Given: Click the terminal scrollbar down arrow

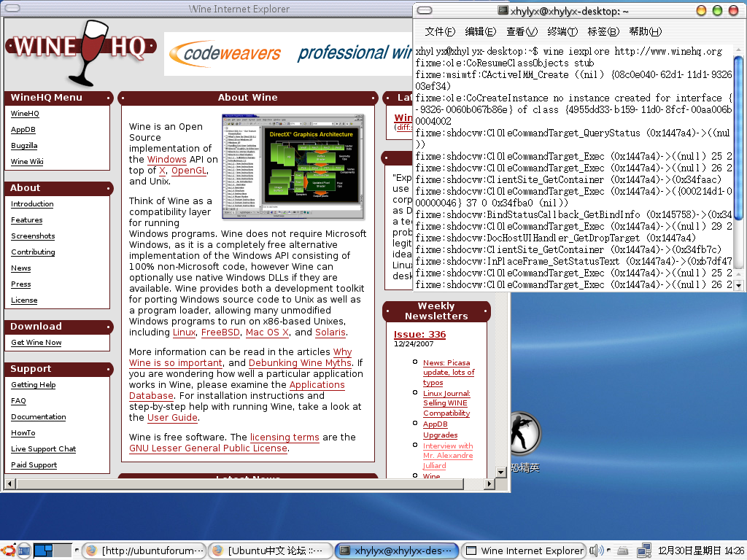Looking at the screenshot, I should tap(739, 285).
